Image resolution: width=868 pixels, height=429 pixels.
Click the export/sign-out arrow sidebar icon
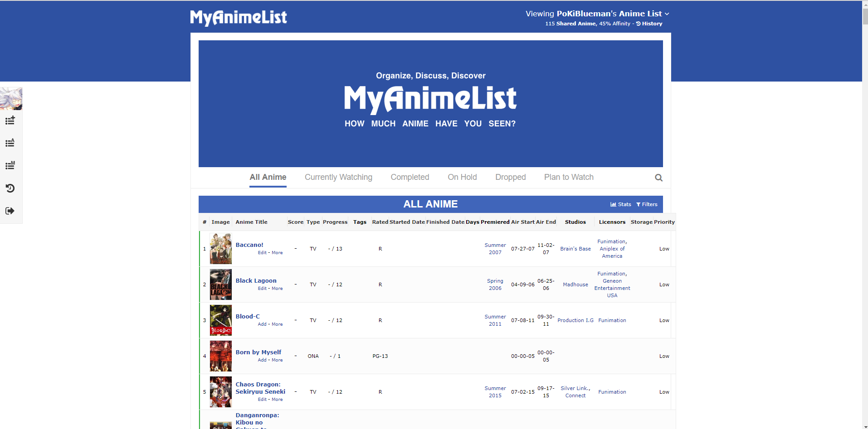tap(10, 211)
